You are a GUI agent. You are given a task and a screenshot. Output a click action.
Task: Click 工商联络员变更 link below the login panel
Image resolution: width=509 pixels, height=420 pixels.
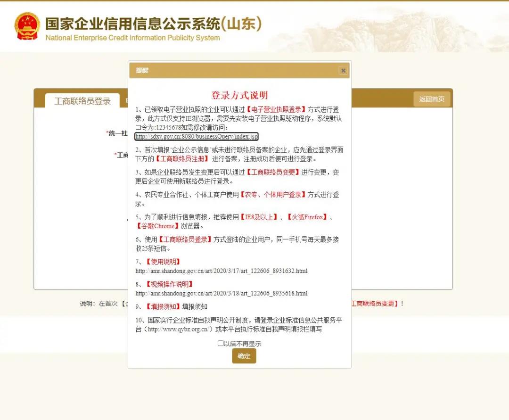374,304
